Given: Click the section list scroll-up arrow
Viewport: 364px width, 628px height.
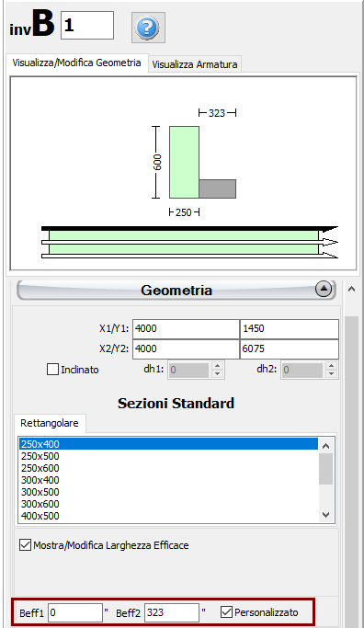Looking at the screenshot, I should click(x=326, y=446).
